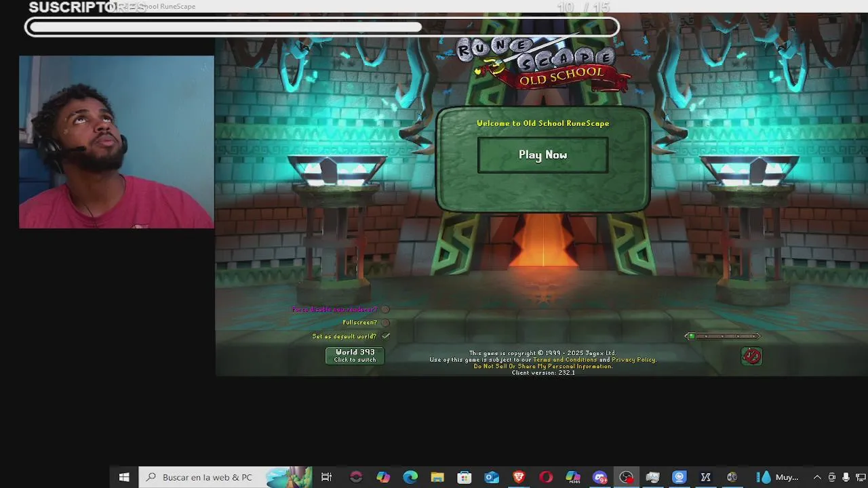
Task: Click the Client version: 232.1 text
Action: click(x=542, y=373)
